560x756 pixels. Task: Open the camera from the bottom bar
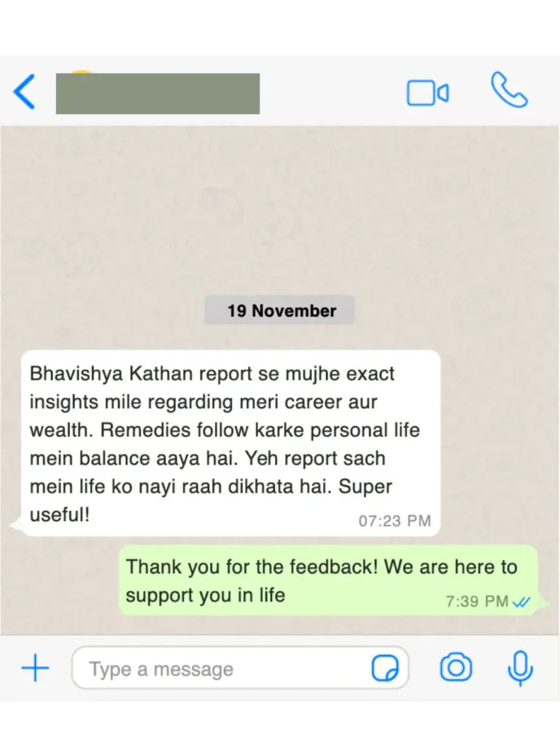point(456,668)
